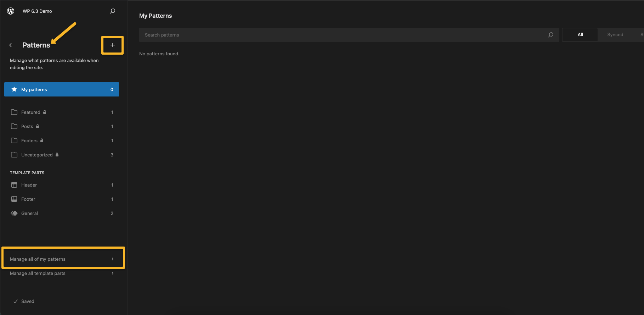Open the Footer template parts

[62, 199]
